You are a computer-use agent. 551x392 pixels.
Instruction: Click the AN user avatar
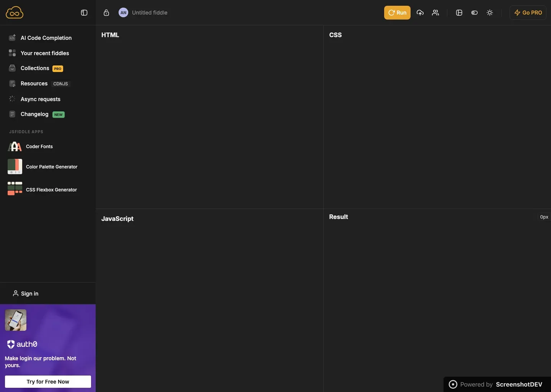coord(123,13)
